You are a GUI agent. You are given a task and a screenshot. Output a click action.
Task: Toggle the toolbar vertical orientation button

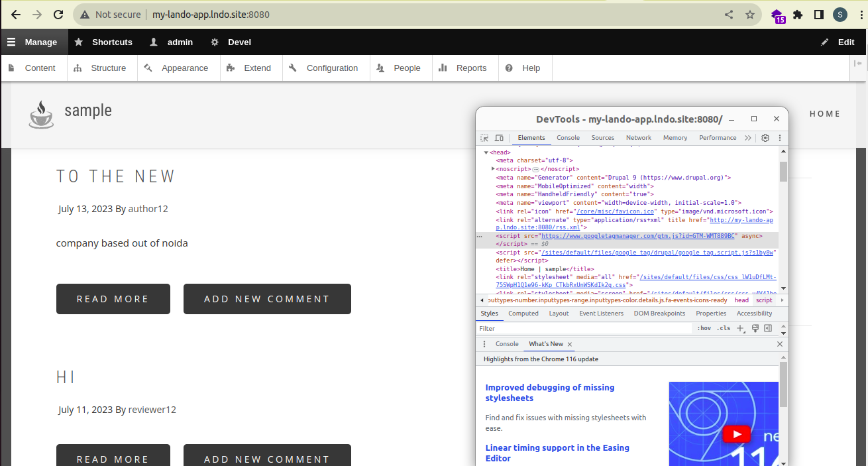click(858, 64)
